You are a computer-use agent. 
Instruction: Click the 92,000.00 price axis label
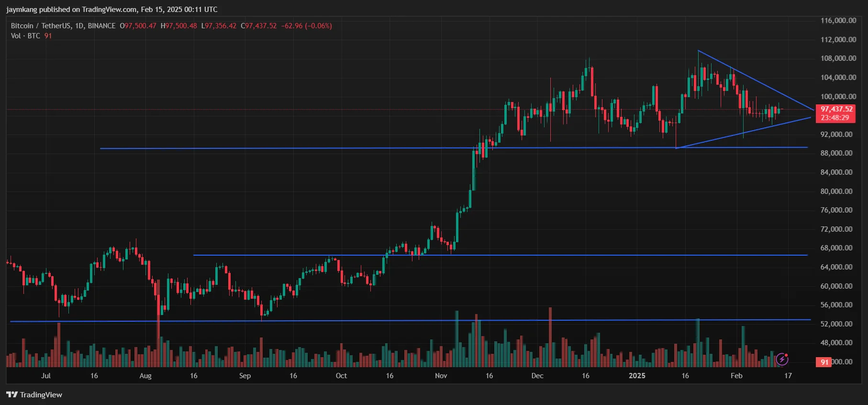tap(836, 134)
